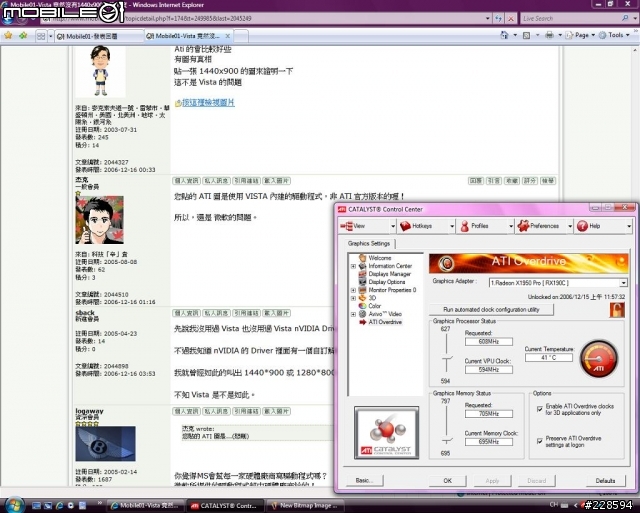
Task: Select the 3D tree item
Action: point(372,298)
